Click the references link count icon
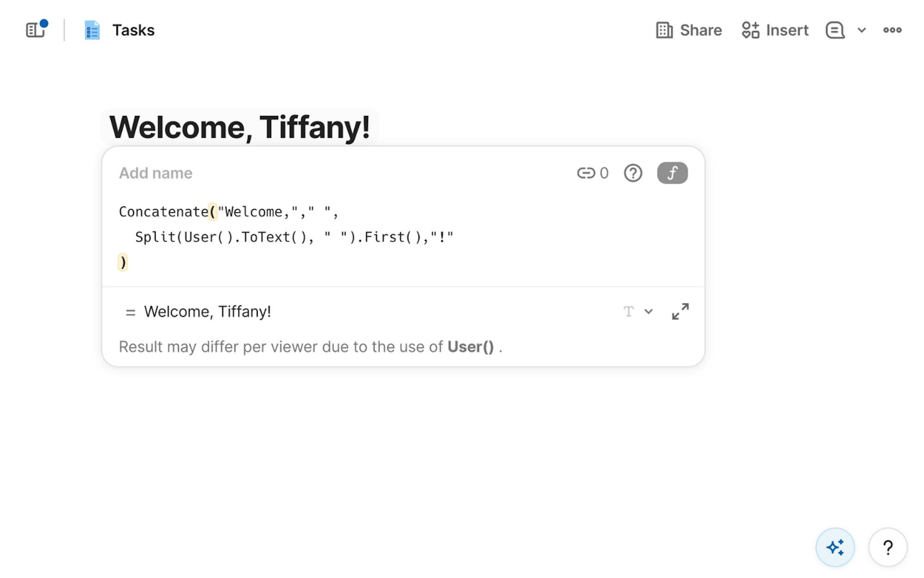924x578 pixels. [x=592, y=173]
